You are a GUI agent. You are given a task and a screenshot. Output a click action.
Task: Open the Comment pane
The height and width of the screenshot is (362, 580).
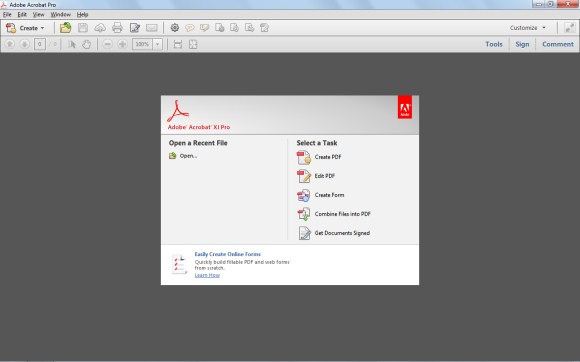[558, 44]
